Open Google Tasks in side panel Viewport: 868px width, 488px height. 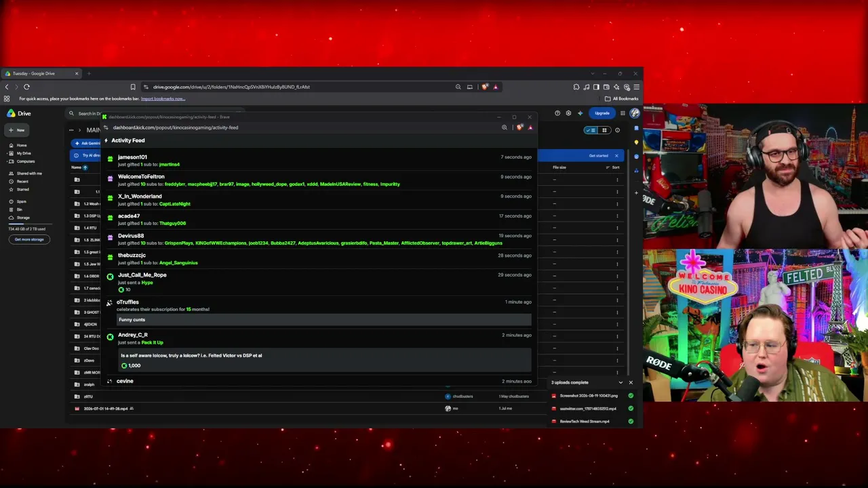coord(636,157)
